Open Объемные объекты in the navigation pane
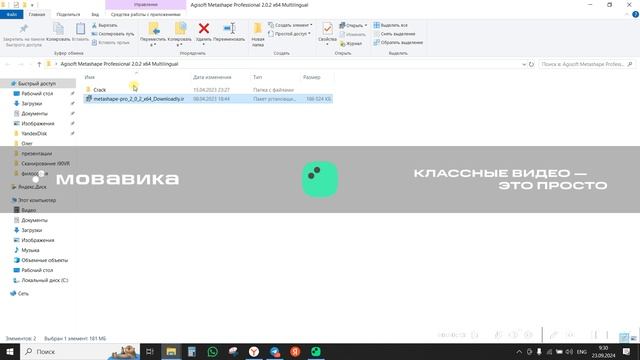This screenshot has width=640, height=360. click(44, 260)
